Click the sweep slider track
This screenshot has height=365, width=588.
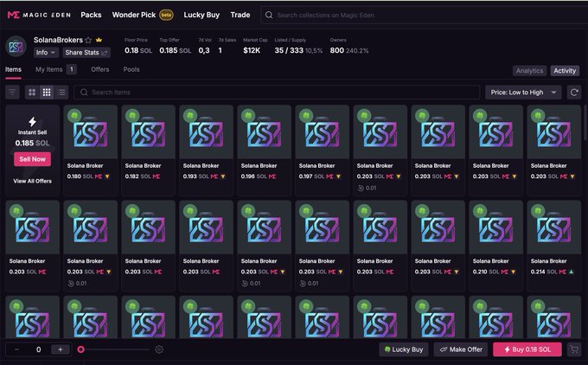[x=113, y=349]
